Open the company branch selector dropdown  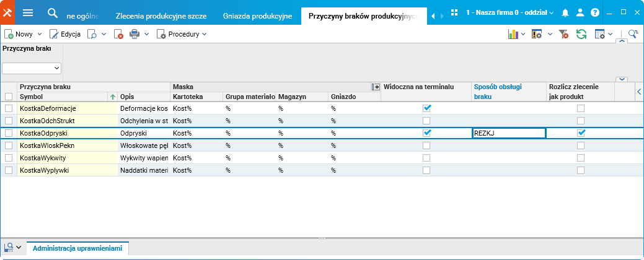coord(509,13)
